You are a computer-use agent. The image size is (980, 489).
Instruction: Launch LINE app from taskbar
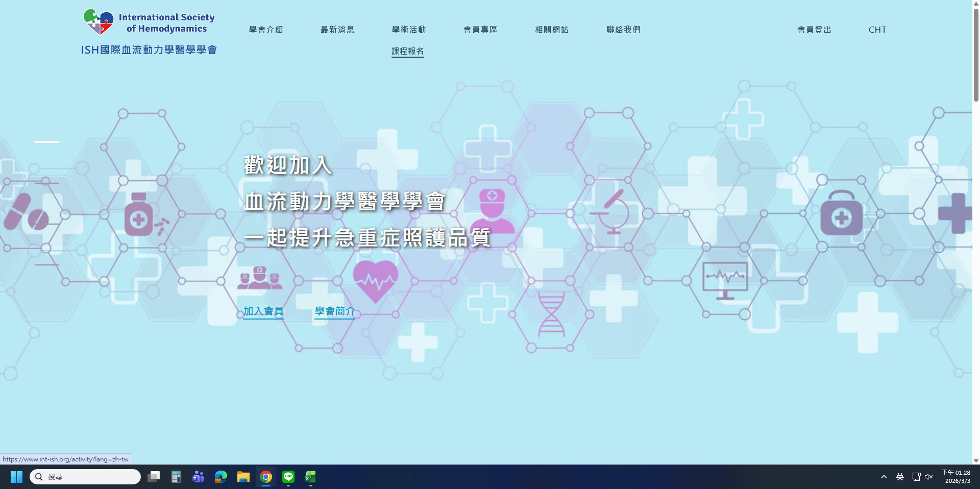(x=288, y=477)
